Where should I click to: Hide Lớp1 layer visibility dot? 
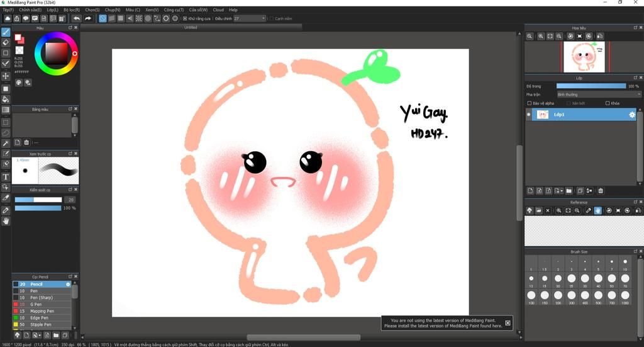528,115
